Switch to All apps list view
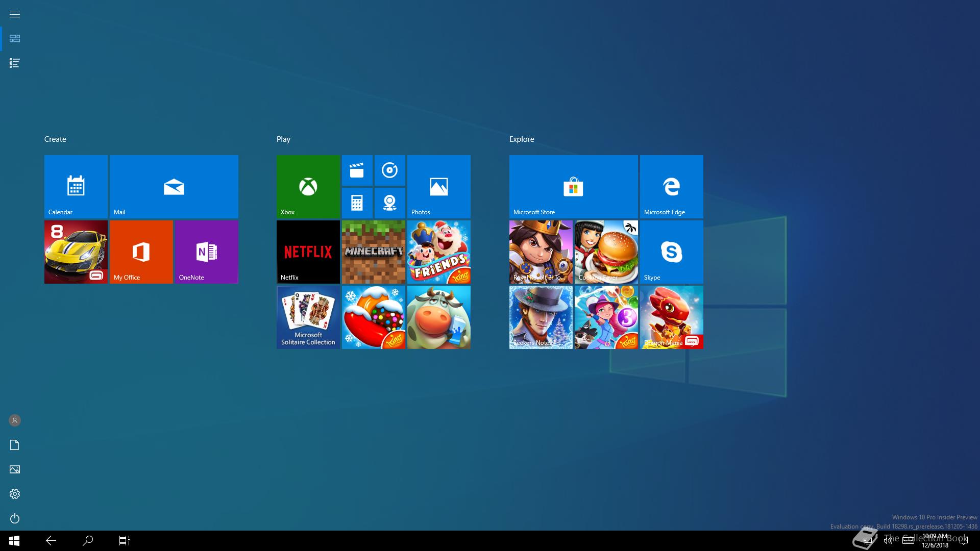980x551 pixels. pyautogui.click(x=15, y=63)
